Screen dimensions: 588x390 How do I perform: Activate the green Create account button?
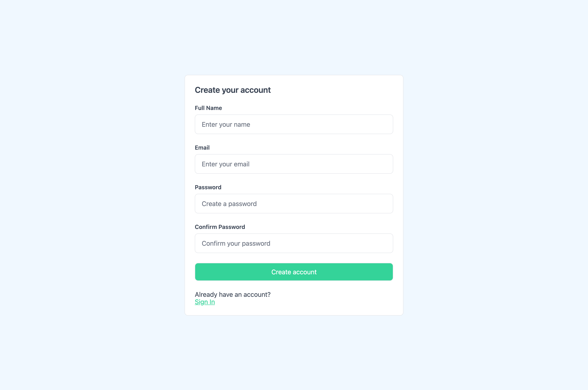pyautogui.click(x=294, y=272)
